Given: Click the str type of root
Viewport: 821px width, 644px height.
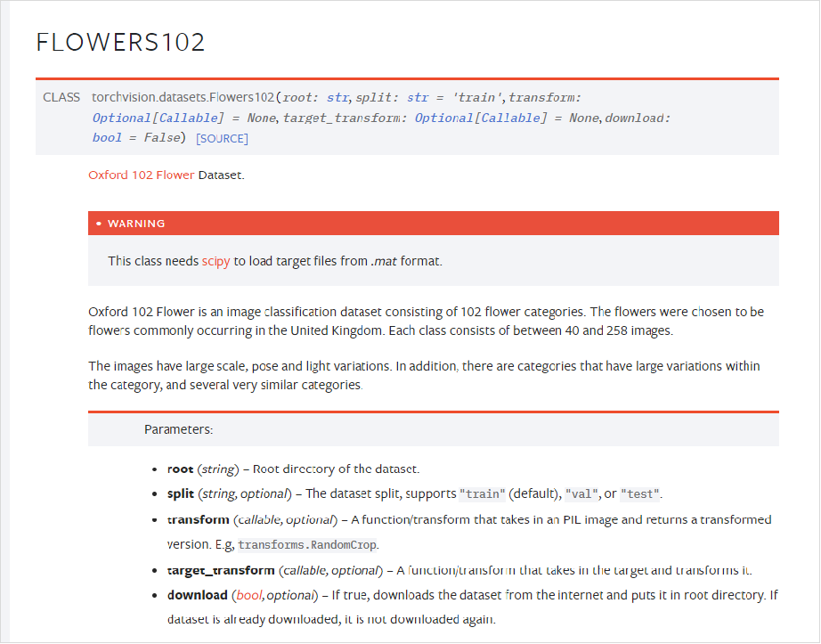Looking at the screenshot, I should (x=337, y=97).
